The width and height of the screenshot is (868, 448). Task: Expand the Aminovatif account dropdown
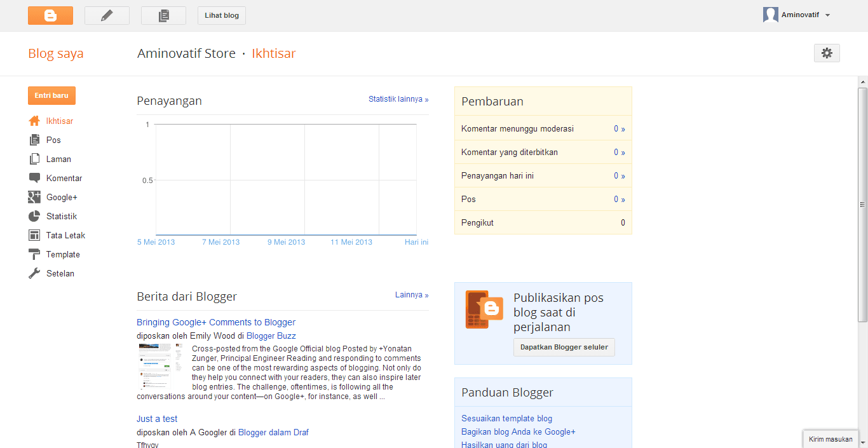click(827, 15)
